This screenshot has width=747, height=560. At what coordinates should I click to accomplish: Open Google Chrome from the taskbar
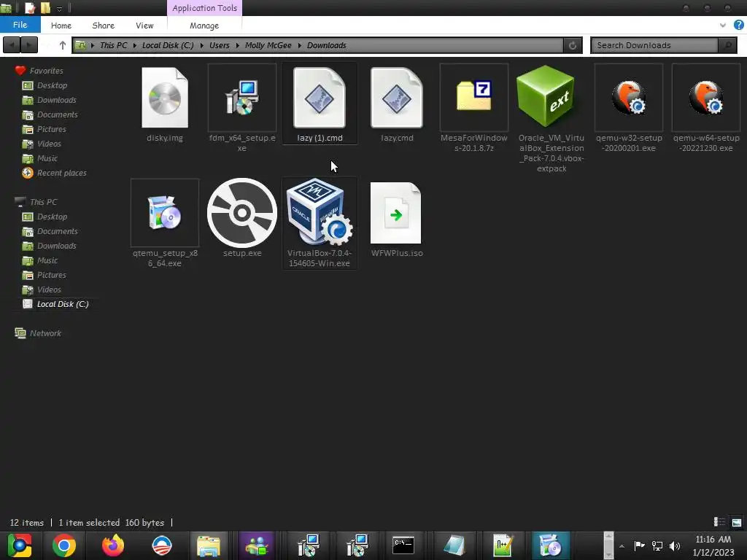click(x=64, y=545)
